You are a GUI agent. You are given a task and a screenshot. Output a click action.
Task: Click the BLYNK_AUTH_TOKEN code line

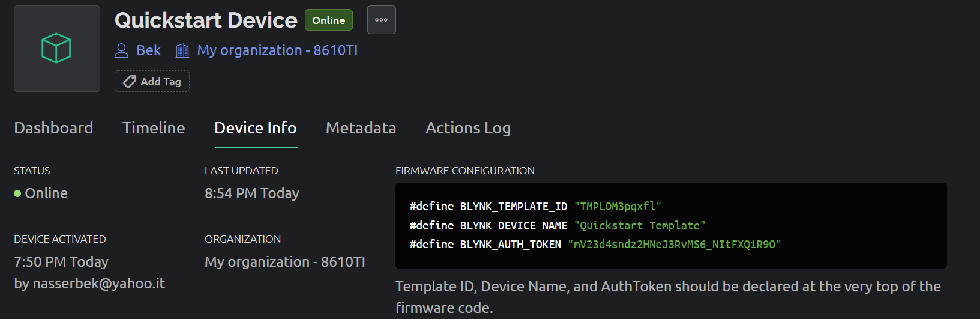pyautogui.click(x=595, y=245)
